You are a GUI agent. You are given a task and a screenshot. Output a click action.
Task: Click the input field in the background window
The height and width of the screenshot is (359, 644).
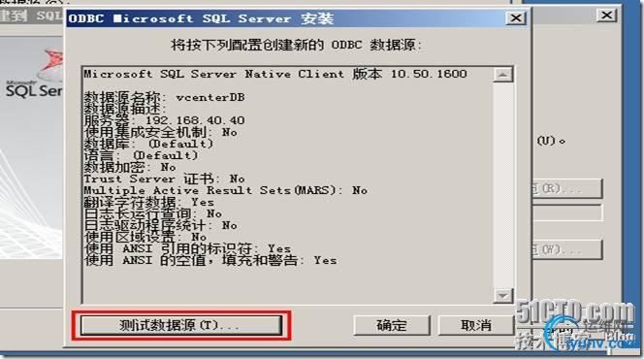567,213
